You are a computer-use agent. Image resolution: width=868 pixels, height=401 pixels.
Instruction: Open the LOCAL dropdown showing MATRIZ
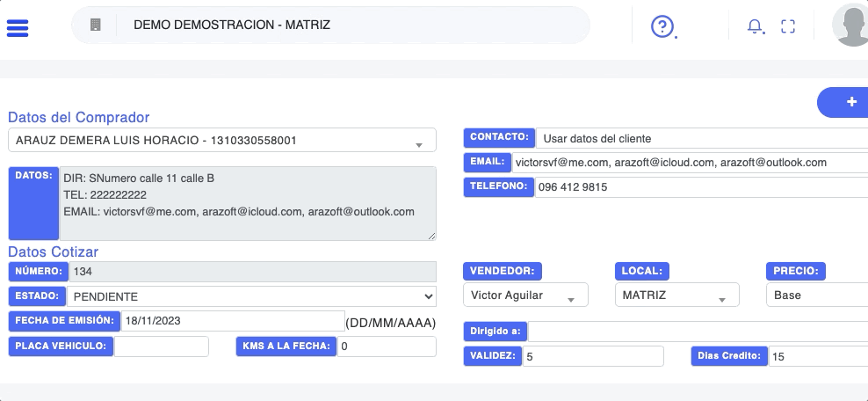[676, 295]
